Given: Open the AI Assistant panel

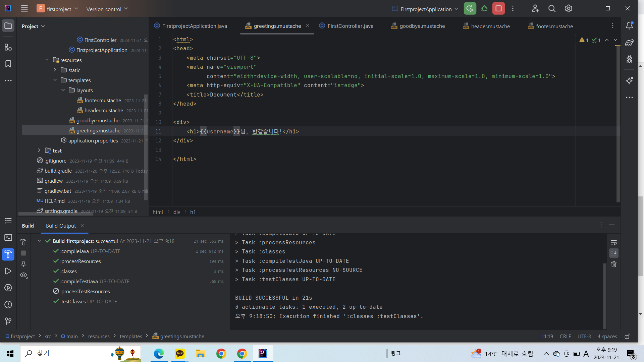Looking at the screenshot, I should [x=629, y=80].
